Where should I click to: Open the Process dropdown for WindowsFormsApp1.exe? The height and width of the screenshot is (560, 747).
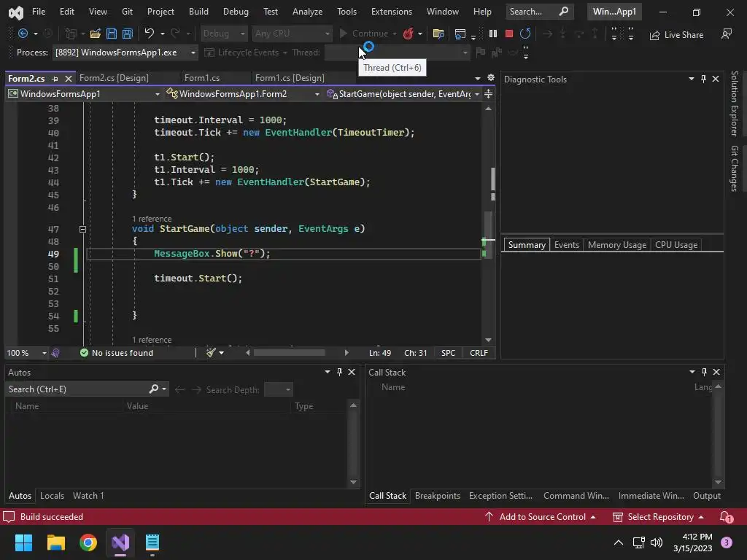(193, 52)
